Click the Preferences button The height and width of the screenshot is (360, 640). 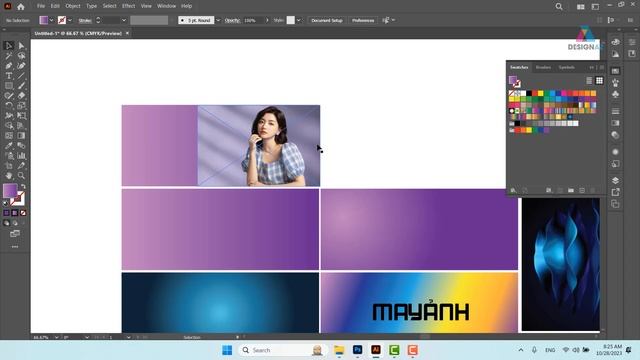click(363, 20)
